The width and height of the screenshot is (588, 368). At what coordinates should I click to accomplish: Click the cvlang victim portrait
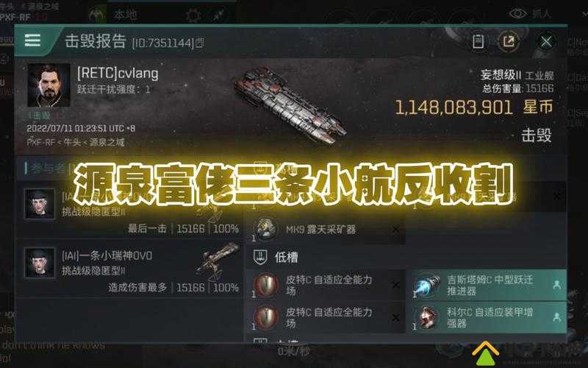click(49, 85)
